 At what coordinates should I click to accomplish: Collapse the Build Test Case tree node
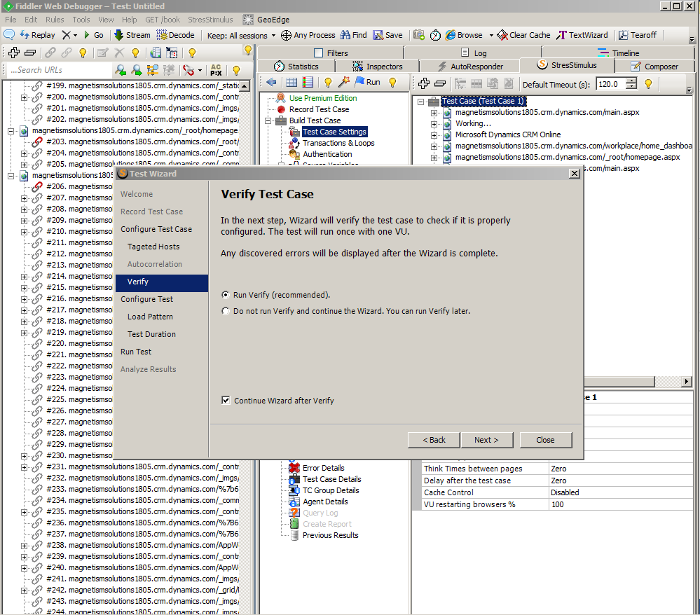268,120
